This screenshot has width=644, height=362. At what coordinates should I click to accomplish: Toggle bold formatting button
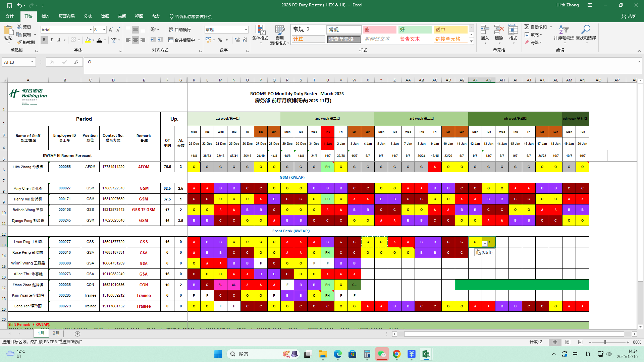coord(44,40)
